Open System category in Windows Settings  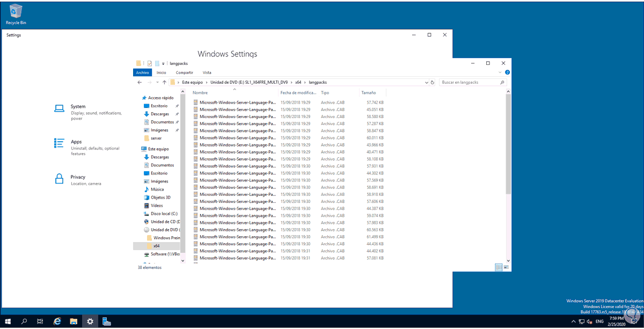point(89,112)
